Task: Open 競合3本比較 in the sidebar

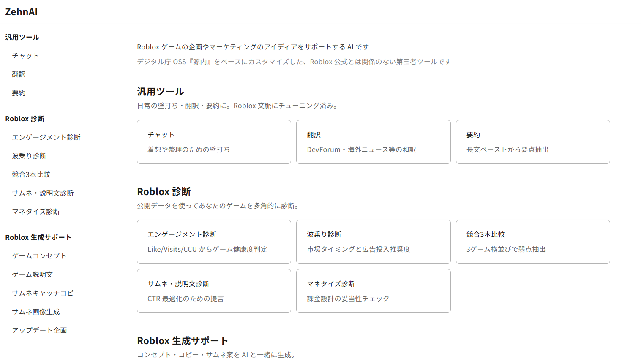Action: 31,174
